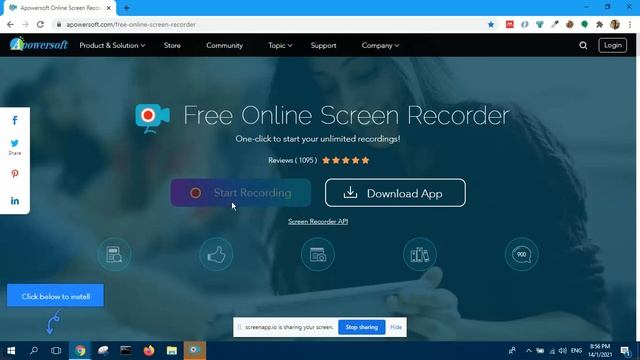This screenshot has height=360, width=640.
Task: Click the thumbs-up feature icon
Action: tap(216, 254)
